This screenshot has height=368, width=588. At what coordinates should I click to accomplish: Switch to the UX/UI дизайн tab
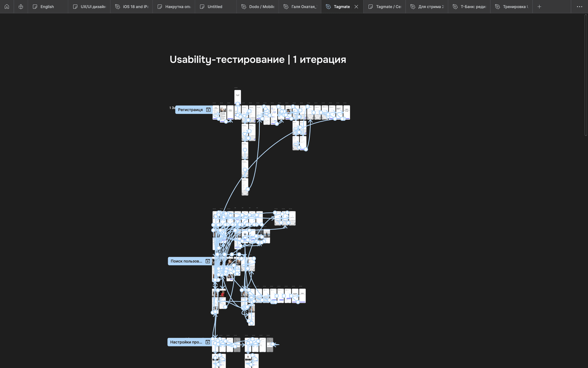(x=93, y=7)
